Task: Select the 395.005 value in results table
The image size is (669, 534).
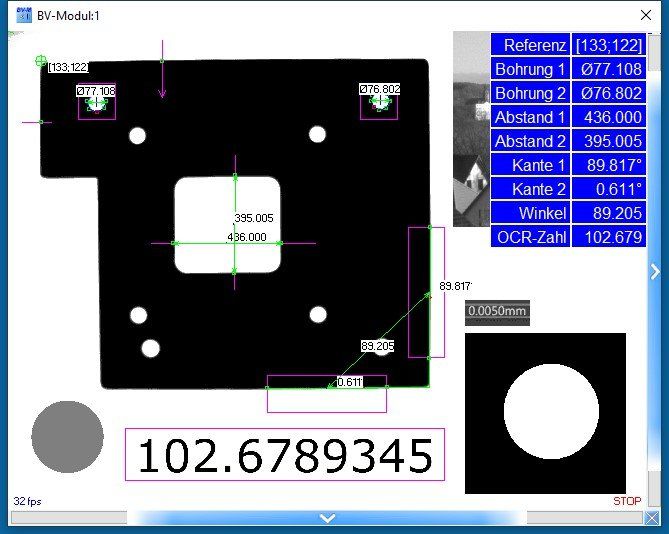Action: 609,141
